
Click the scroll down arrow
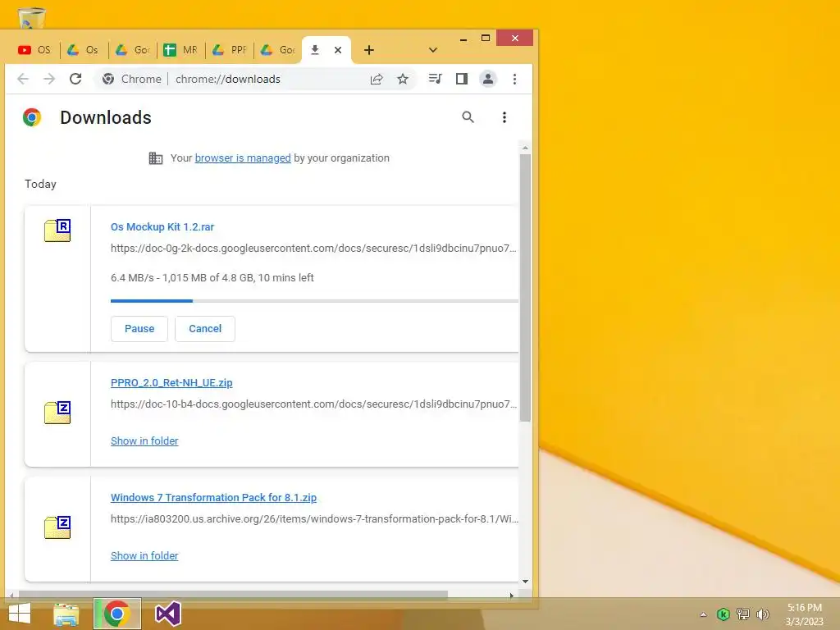click(x=525, y=582)
